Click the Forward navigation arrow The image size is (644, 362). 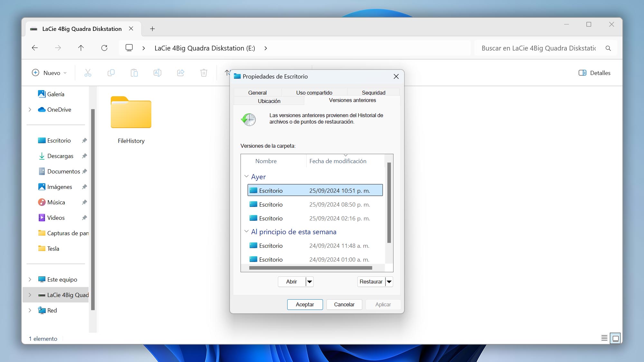pos(58,48)
